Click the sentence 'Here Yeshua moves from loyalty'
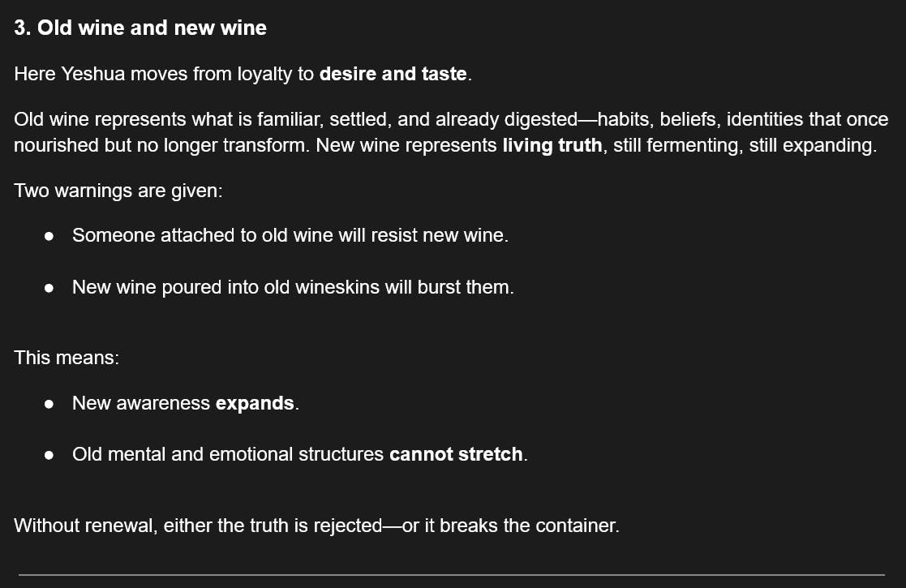 click(x=243, y=74)
